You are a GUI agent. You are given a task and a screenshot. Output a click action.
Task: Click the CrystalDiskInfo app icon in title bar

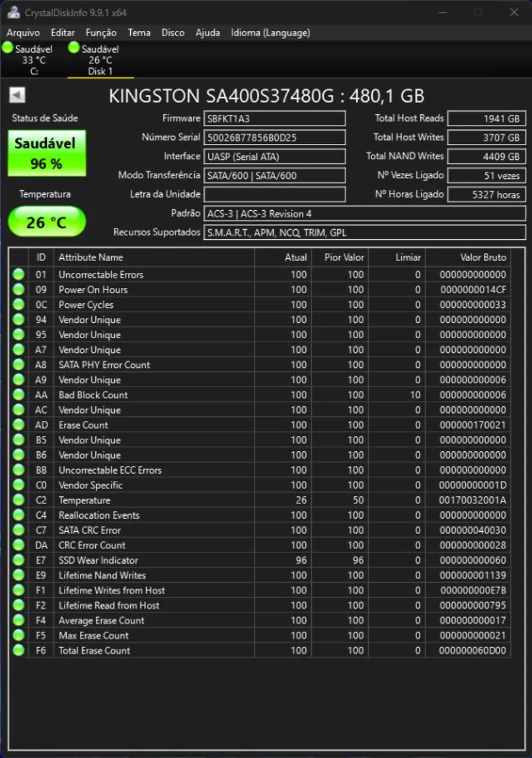(x=14, y=12)
